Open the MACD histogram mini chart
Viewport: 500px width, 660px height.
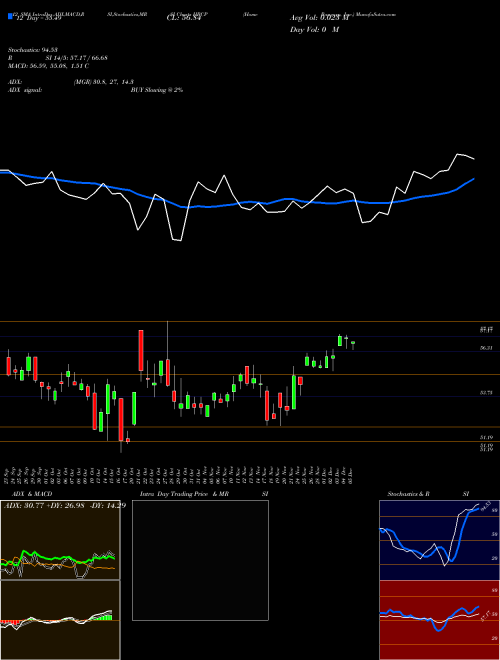(x=60, y=620)
